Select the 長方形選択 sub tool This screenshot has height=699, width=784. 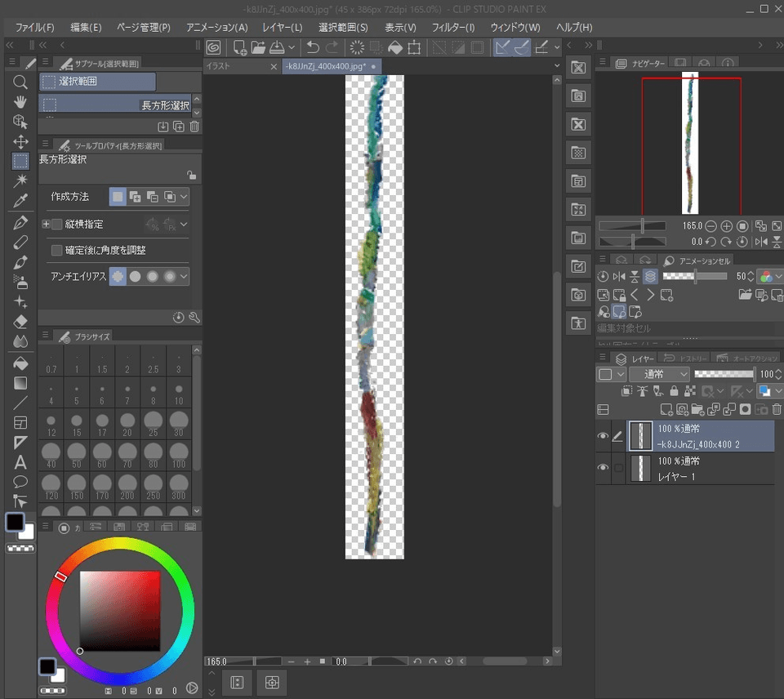(119, 105)
